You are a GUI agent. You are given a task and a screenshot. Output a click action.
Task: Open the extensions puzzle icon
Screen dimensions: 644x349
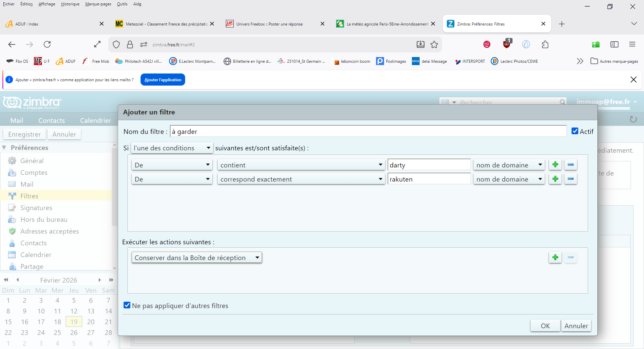point(545,44)
